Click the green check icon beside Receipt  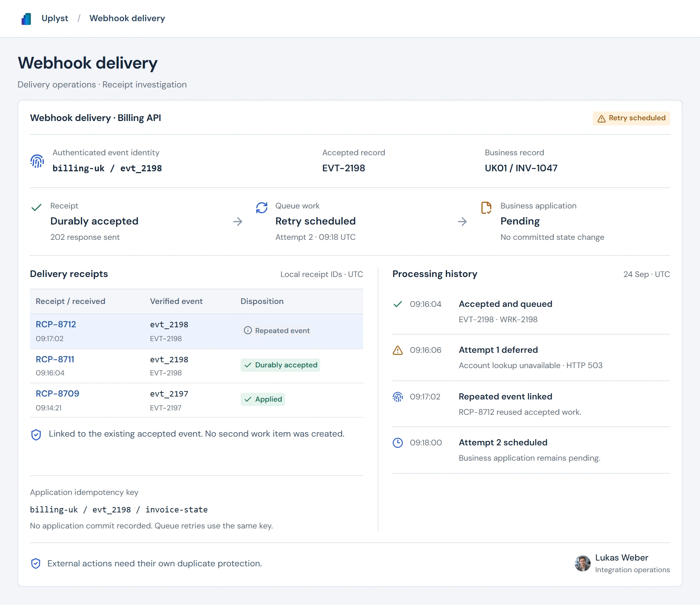[36, 207]
